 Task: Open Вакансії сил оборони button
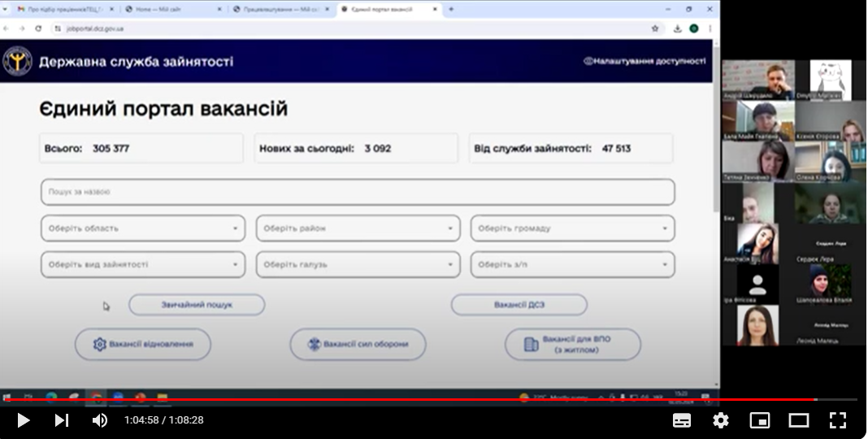point(358,345)
